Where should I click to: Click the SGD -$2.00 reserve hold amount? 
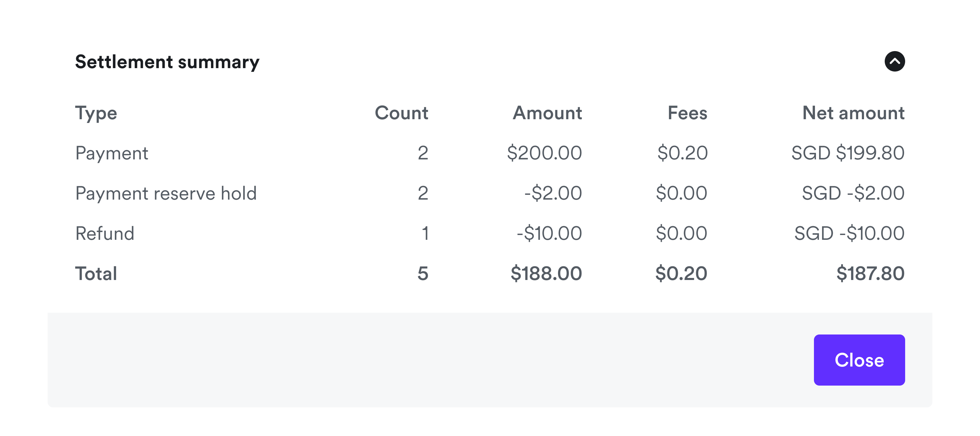tap(853, 193)
